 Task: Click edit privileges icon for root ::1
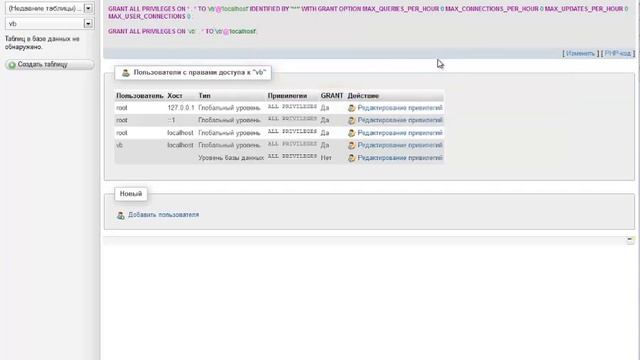click(x=351, y=120)
